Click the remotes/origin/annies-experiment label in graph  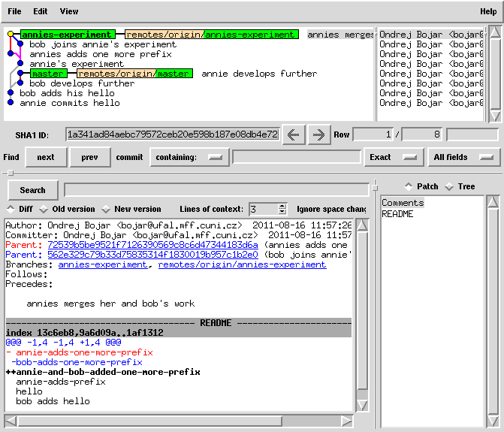(x=211, y=35)
